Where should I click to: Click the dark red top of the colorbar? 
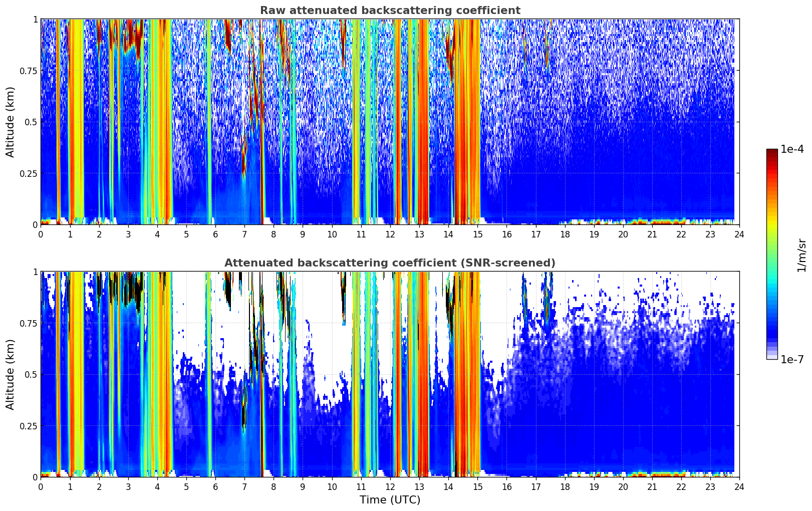pos(772,152)
